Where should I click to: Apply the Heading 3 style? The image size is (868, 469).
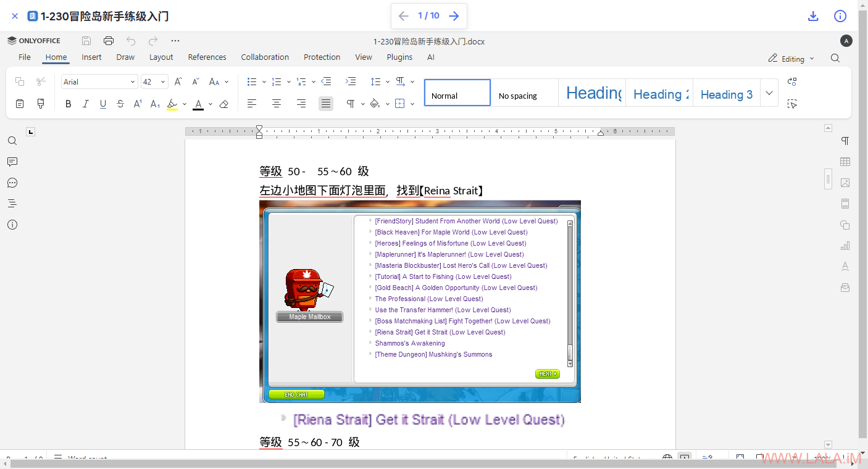(726, 94)
